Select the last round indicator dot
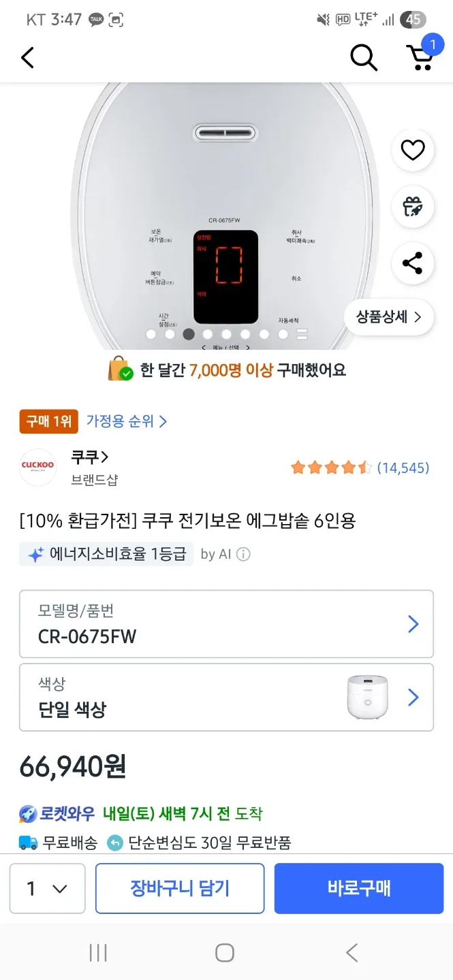 pos(283,334)
